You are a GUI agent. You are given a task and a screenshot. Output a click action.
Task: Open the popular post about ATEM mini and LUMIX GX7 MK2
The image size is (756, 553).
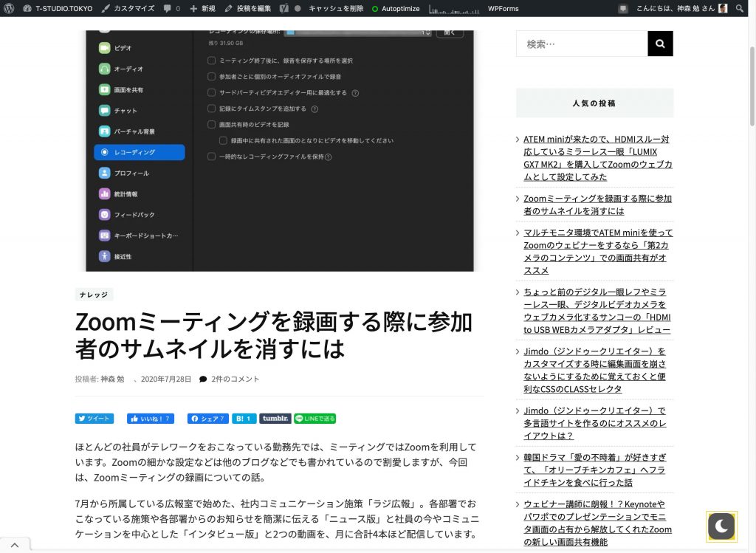point(598,158)
